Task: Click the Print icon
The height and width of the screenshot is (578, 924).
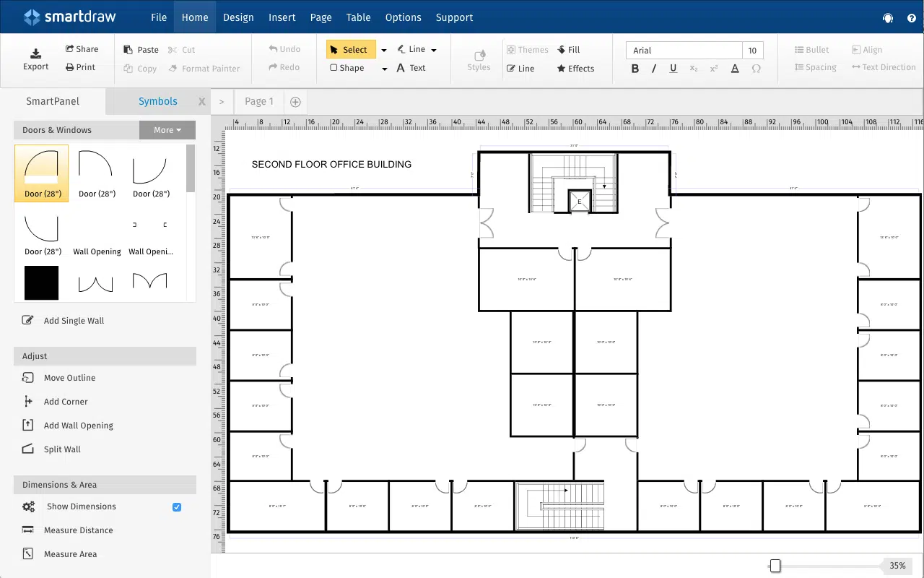Action: 70,67
